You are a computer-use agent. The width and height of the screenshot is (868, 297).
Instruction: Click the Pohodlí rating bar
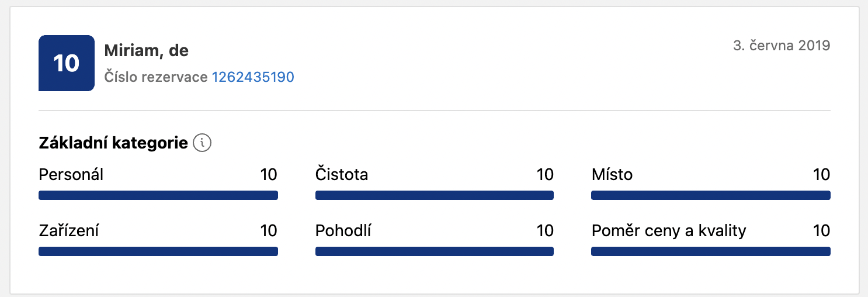click(435, 251)
